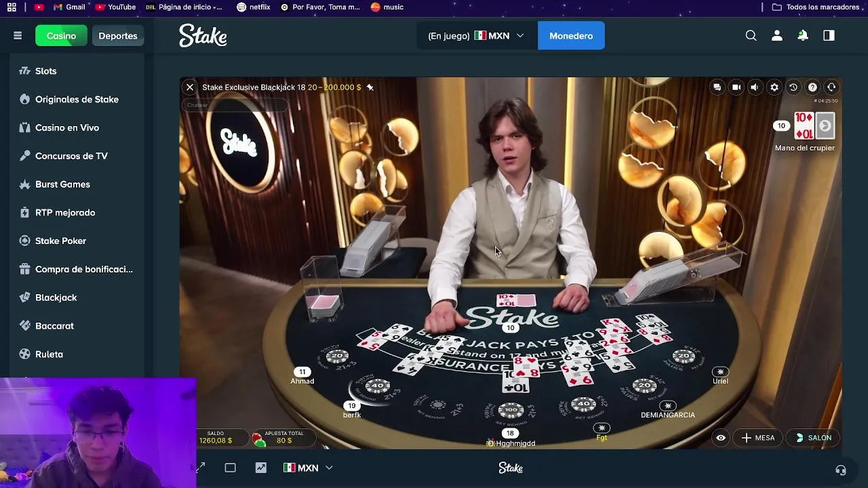Switch to the Deportes tab
This screenshot has height=488, width=868.
(118, 36)
